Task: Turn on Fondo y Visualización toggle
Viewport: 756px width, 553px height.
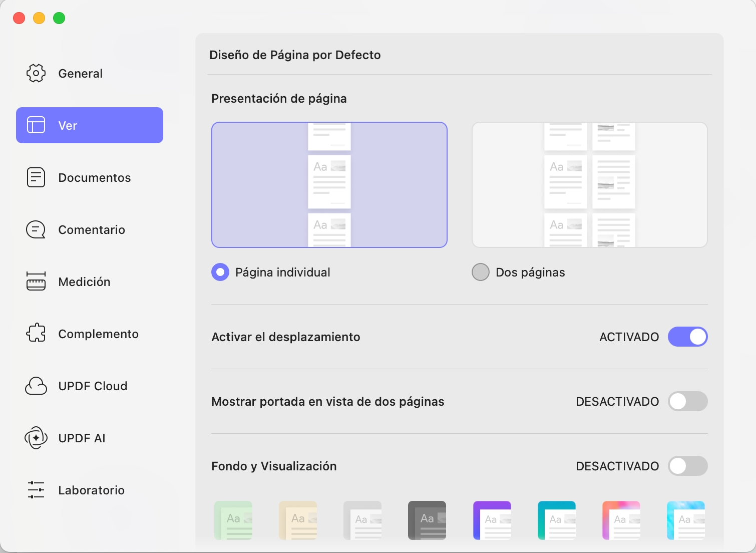Action: tap(688, 466)
